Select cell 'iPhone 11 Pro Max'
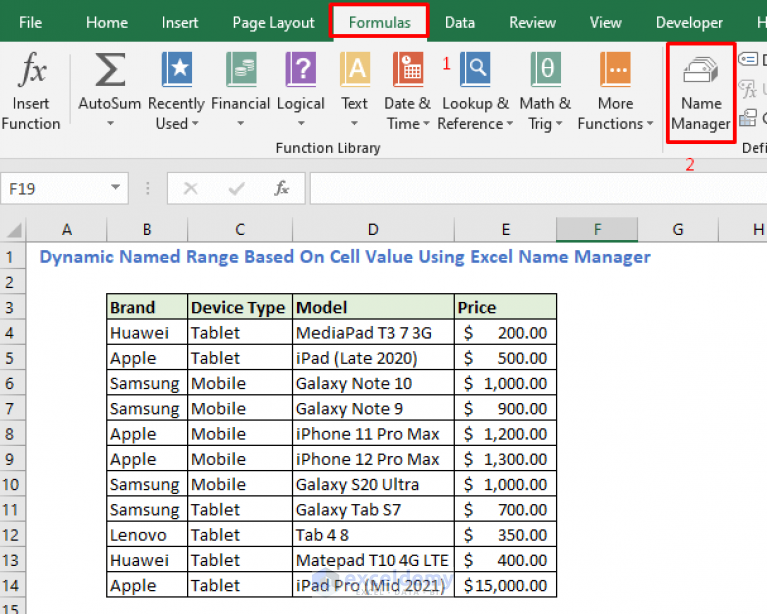Image resolution: width=767 pixels, height=614 pixels. [x=373, y=434]
